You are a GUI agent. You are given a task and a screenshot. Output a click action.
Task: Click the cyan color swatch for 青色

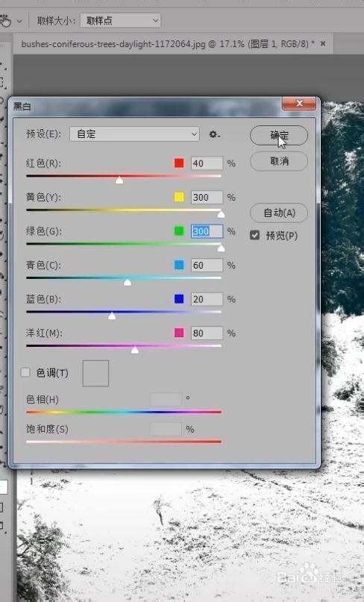(x=179, y=265)
